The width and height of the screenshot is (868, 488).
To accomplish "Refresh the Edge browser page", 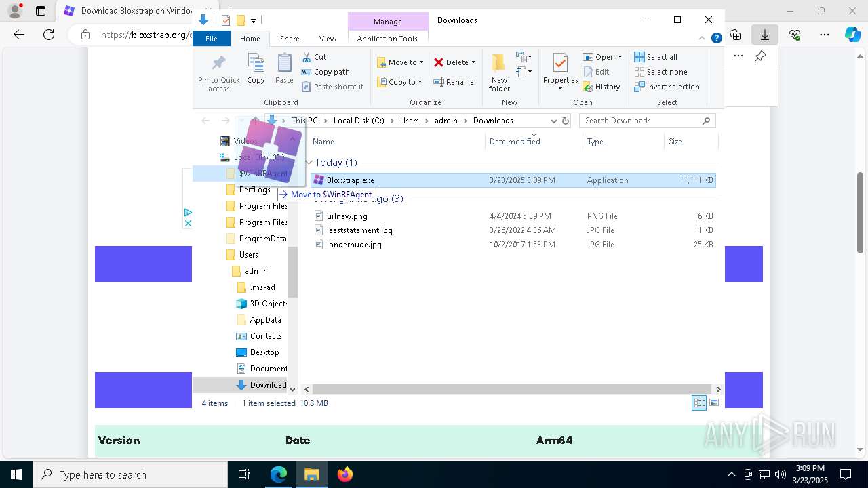I will (49, 35).
